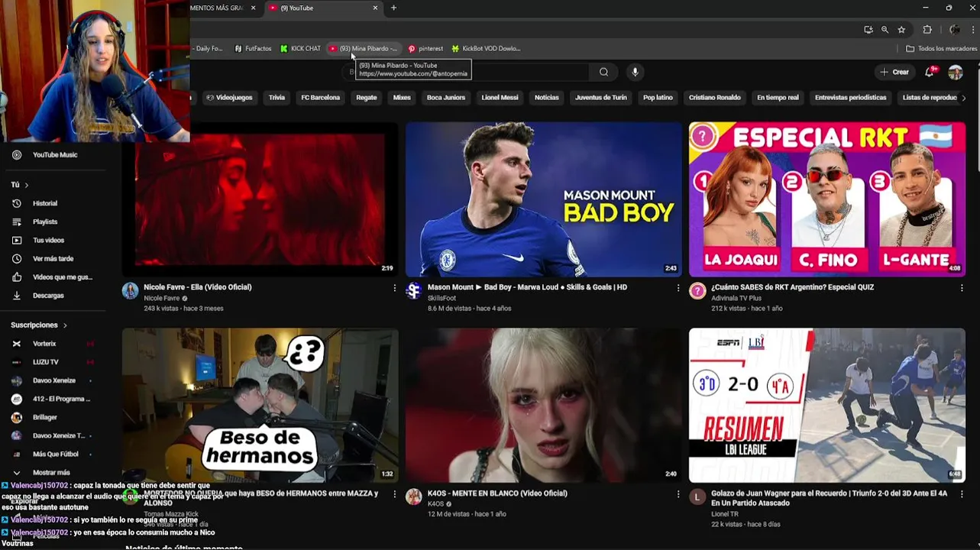Open KickBot VOD Downloader bookmark
The image size is (980, 550).
486,48
